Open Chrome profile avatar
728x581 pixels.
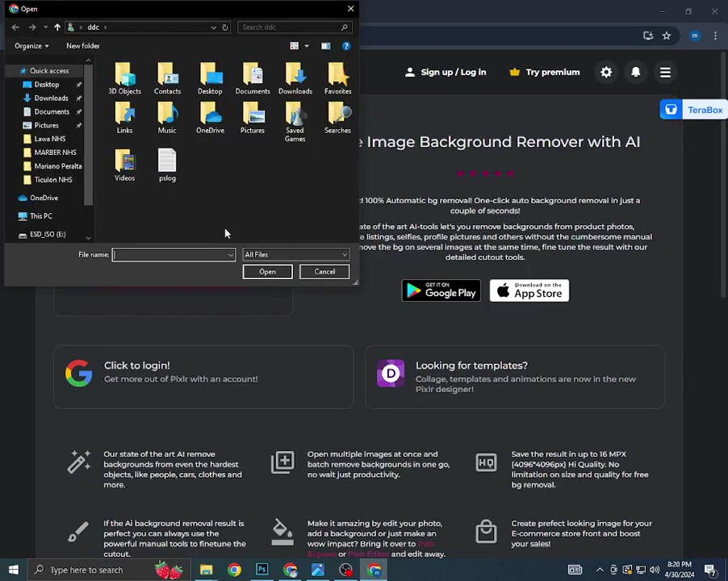pyautogui.click(x=695, y=36)
